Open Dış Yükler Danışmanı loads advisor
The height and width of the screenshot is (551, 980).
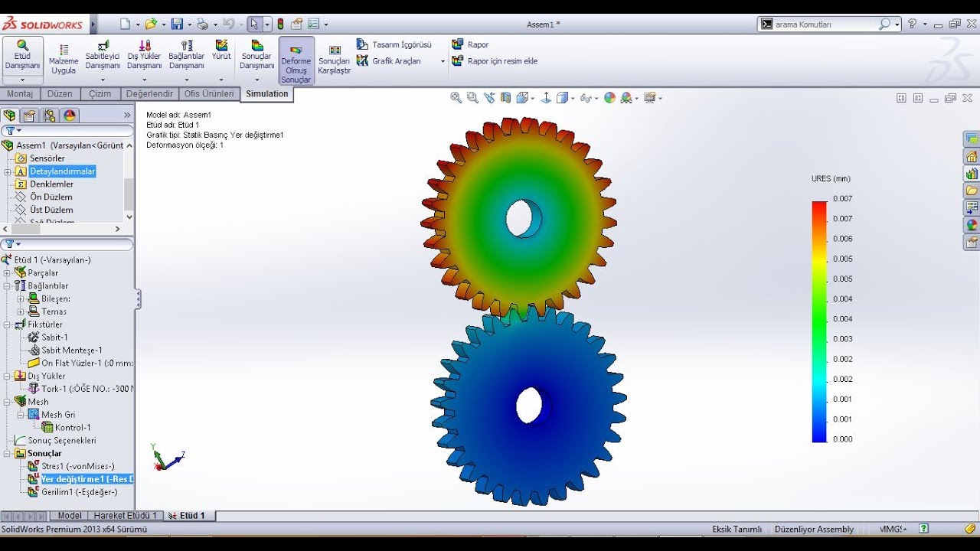[144, 55]
